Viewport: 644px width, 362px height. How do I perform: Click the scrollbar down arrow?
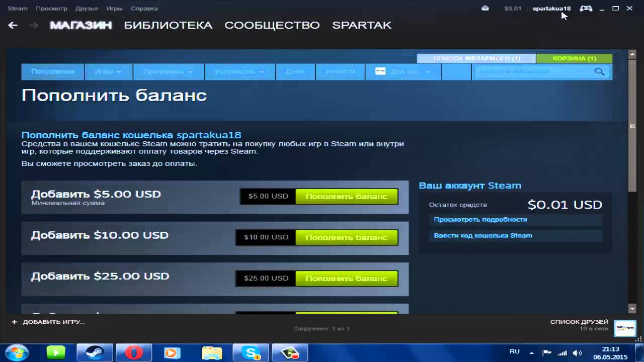[x=632, y=308]
